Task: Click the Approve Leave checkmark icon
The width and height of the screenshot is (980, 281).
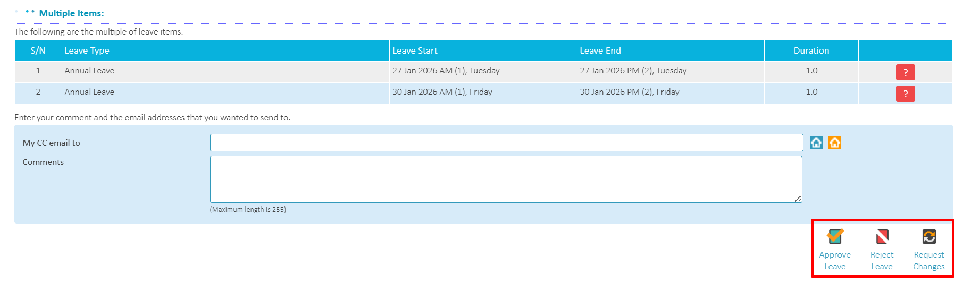Action: (x=835, y=236)
